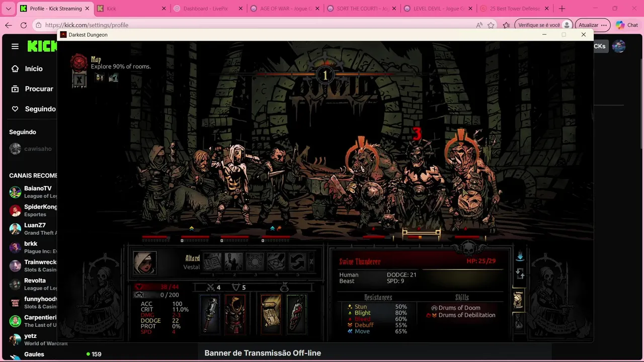Click the bloody dagger trinket slot
Viewport: 644px width, 362px height.
[x=296, y=314]
